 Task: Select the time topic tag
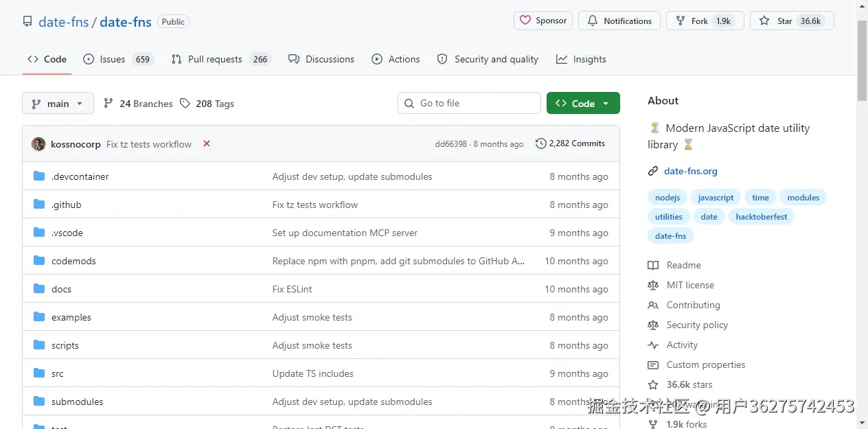pos(760,198)
